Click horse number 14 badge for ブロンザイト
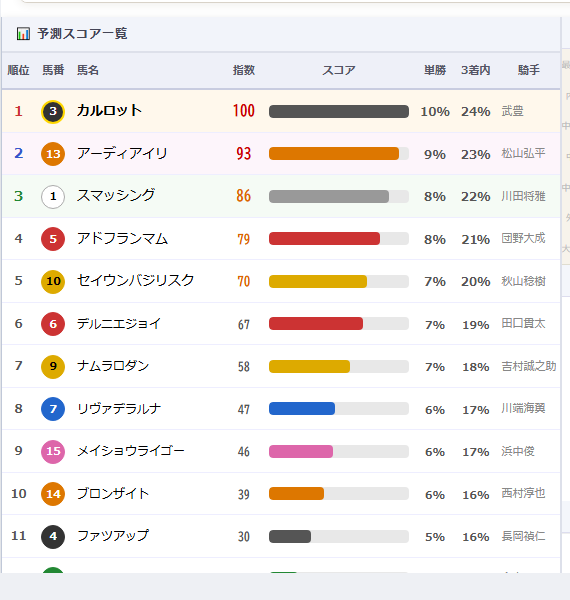 pyautogui.click(x=53, y=494)
